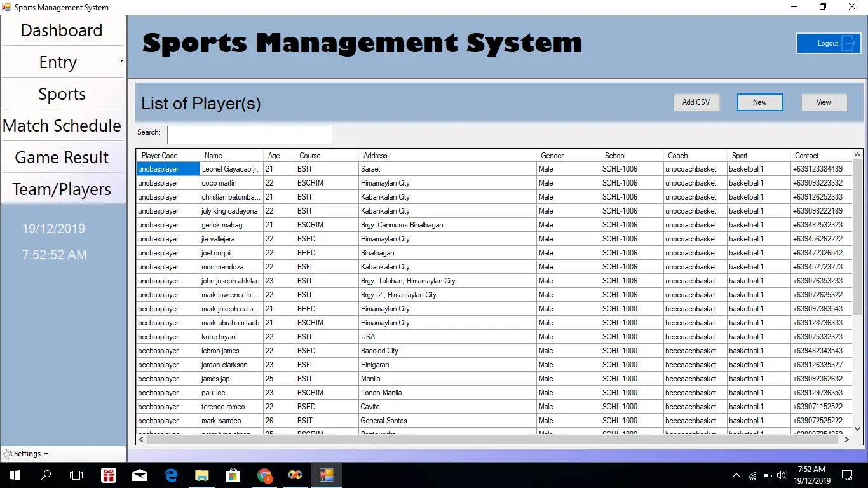Image resolution: width=868 pixels, height=488 pixels.
Task: Open File Explorer from the taskbar
Action: [202, 475]
